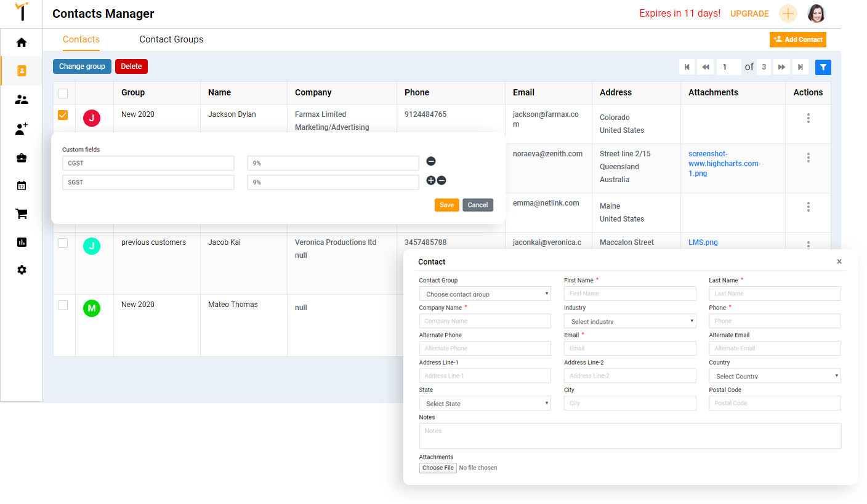867x504 pixels.
Task: Open the settings gear sidebar icon
Action: 22,270
